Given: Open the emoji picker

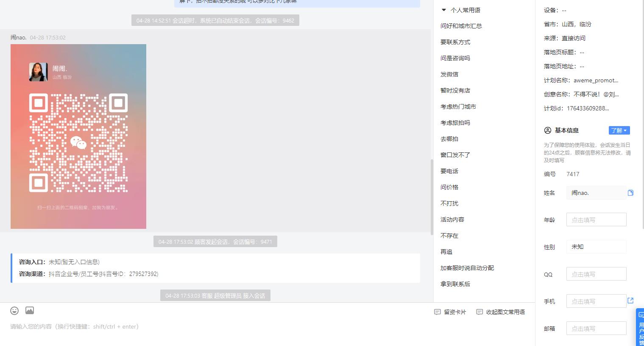Looking at the screenshot, I should point(14,311).
